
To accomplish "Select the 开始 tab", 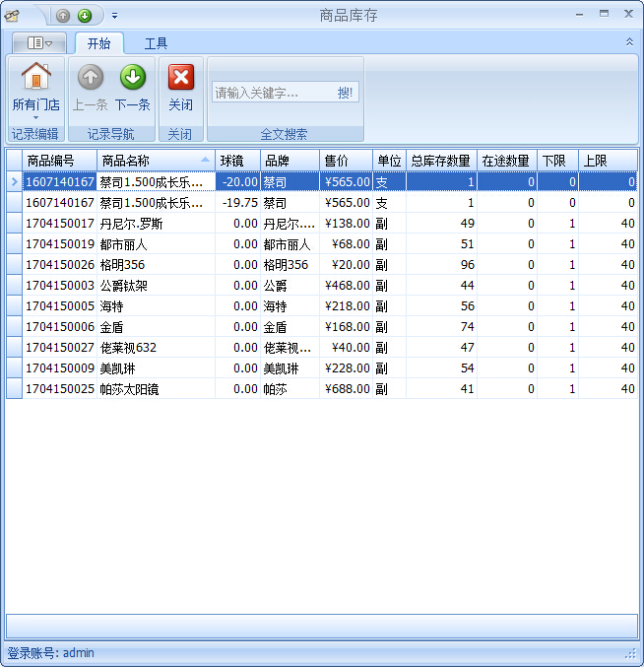I will (x=98, y=43).
